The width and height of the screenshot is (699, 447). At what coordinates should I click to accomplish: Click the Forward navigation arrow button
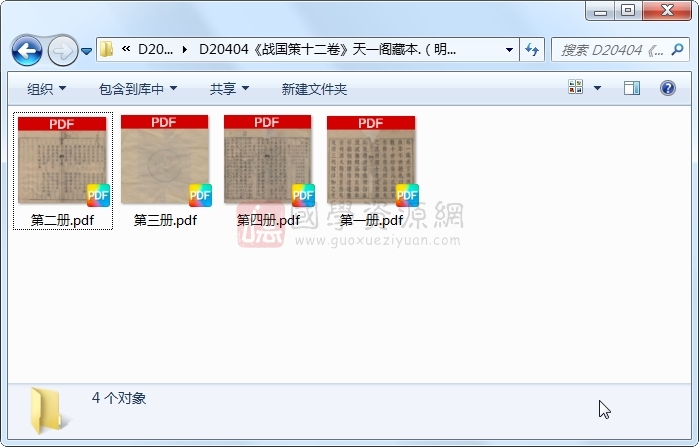(x=61, y=49)
